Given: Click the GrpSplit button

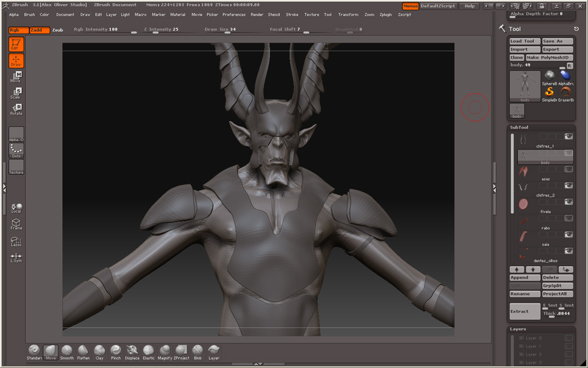Looking at the screenshot, I should tap(557, 286).
